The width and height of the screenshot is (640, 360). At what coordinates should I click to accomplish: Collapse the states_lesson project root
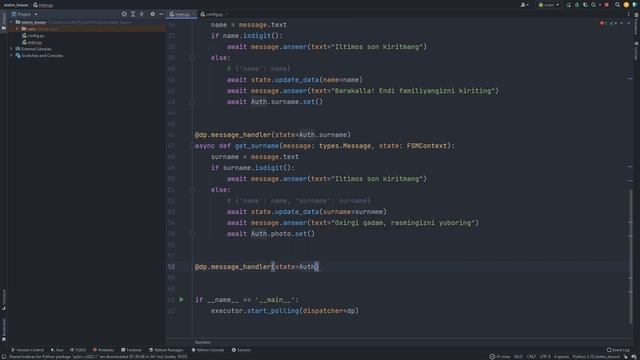click(11, 22)
